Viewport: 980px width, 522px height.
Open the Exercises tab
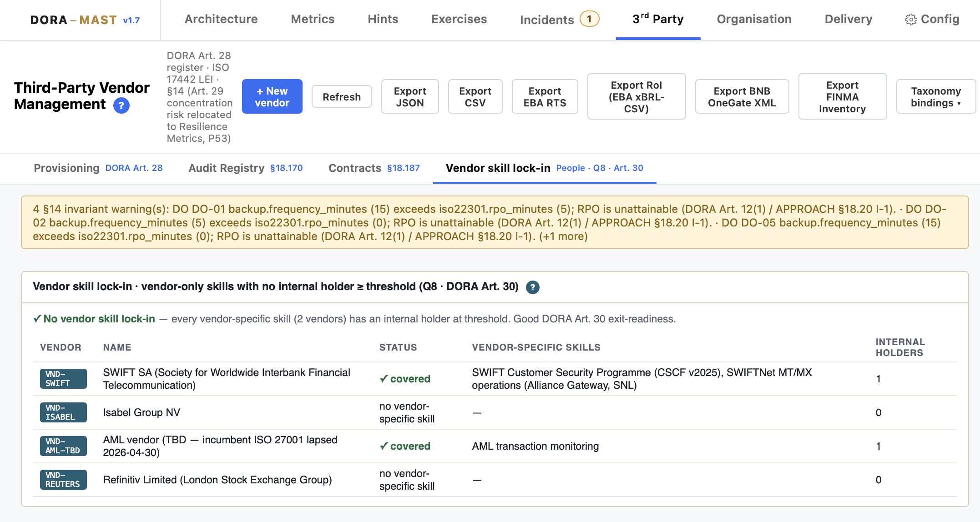[x=459, y=19]
